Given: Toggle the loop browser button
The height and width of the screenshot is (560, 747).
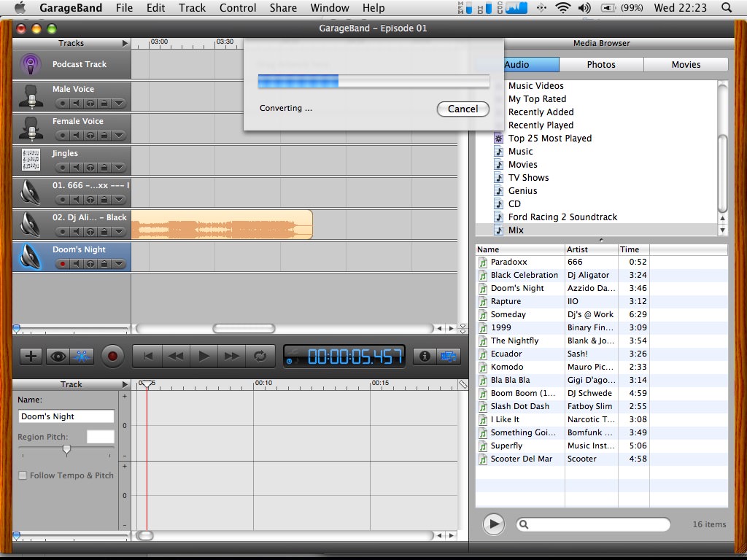Looking at the screenshot, I should [x=82, y=356].
